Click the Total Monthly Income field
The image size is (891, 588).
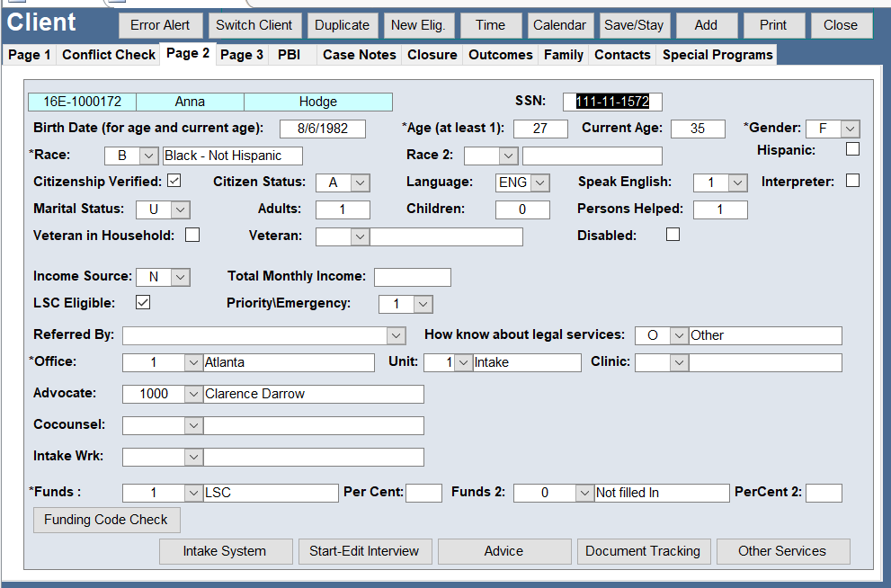pyautogui.click(x=412, y=277)
